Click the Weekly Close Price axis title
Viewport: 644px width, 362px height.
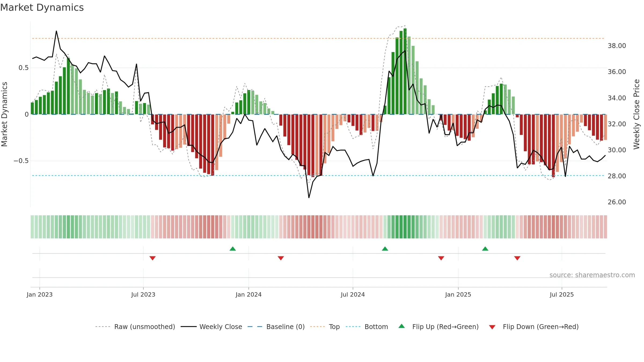tap(636, 114)
